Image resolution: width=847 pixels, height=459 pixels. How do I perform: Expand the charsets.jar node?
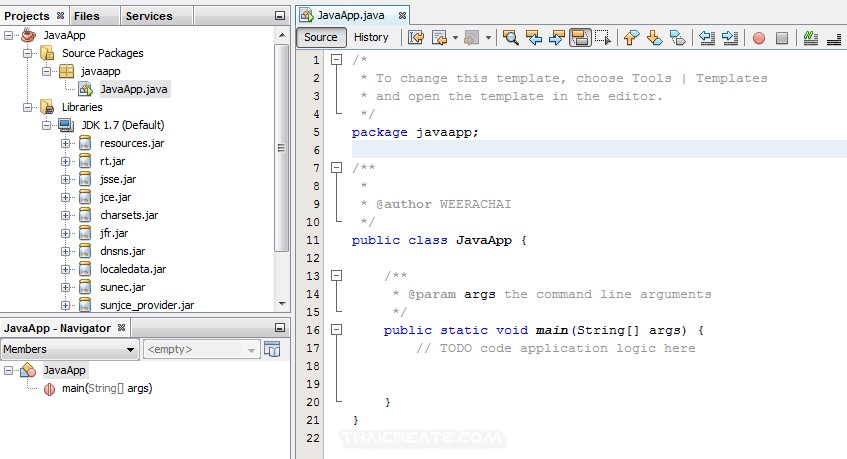(65, 215)
